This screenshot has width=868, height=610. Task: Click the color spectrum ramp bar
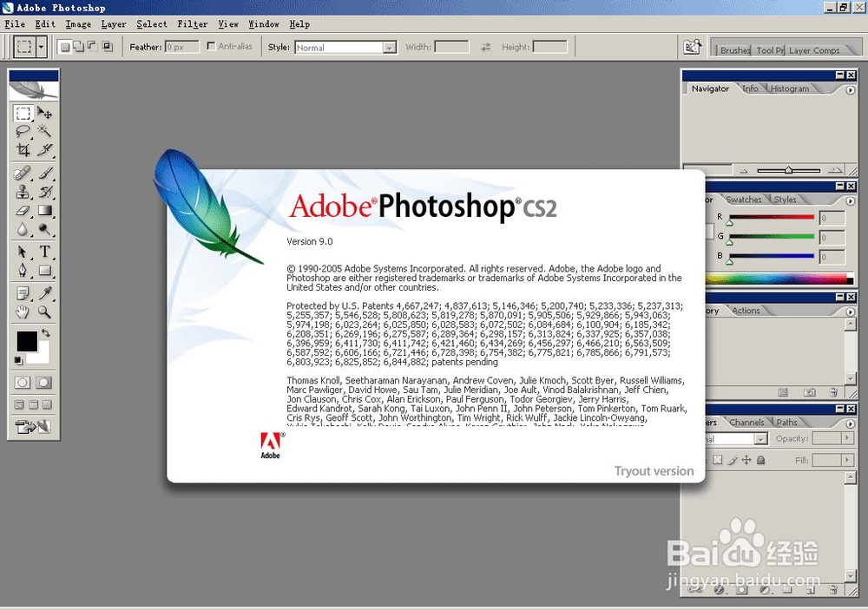[780, 279]
